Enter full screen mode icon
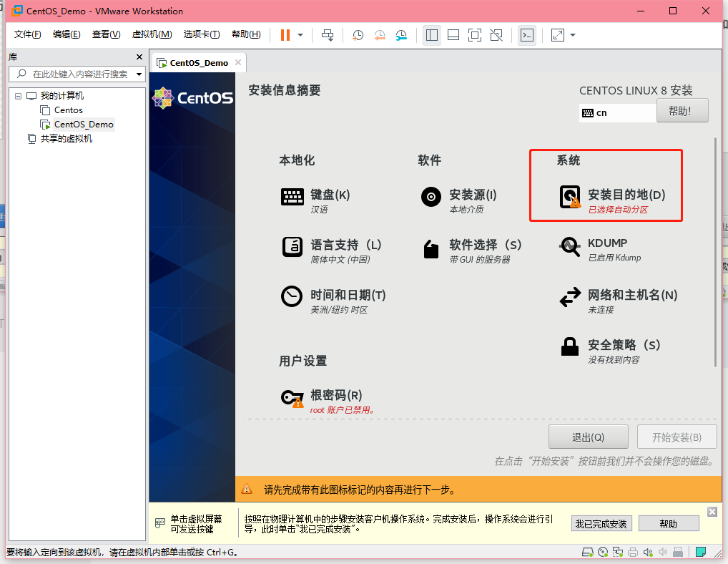Image resolution: width=728 pixels, height=564 pixels. (x=475, y=35)
